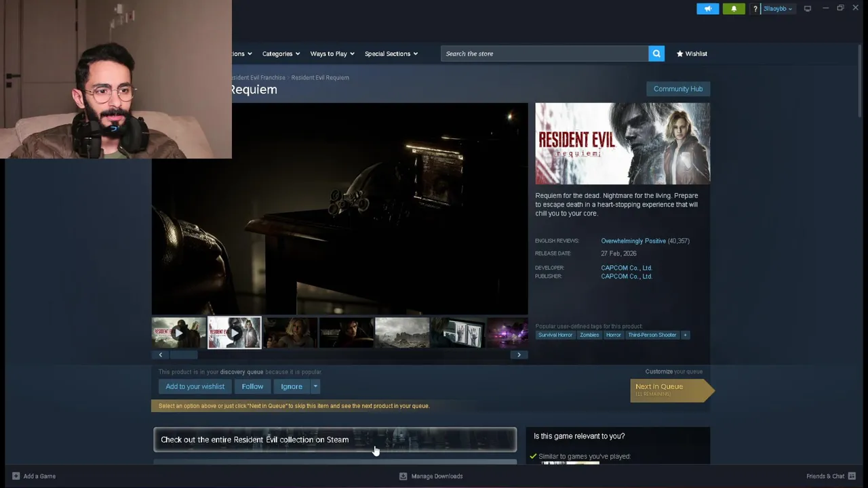
Task: Open the entire Resident Evil collection banner
Action: click(335, 440)
